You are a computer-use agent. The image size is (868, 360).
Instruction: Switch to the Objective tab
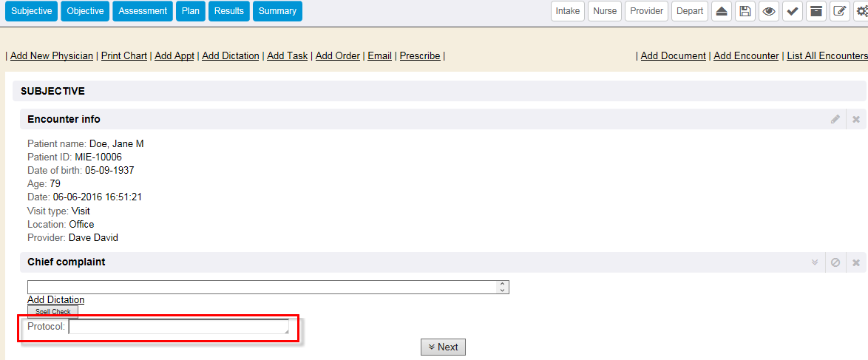[x=85, y=11]
